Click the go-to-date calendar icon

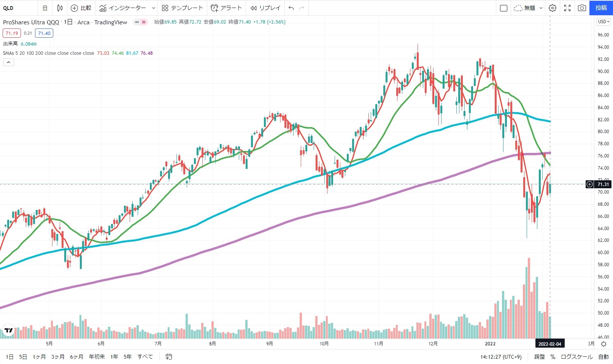169,356
